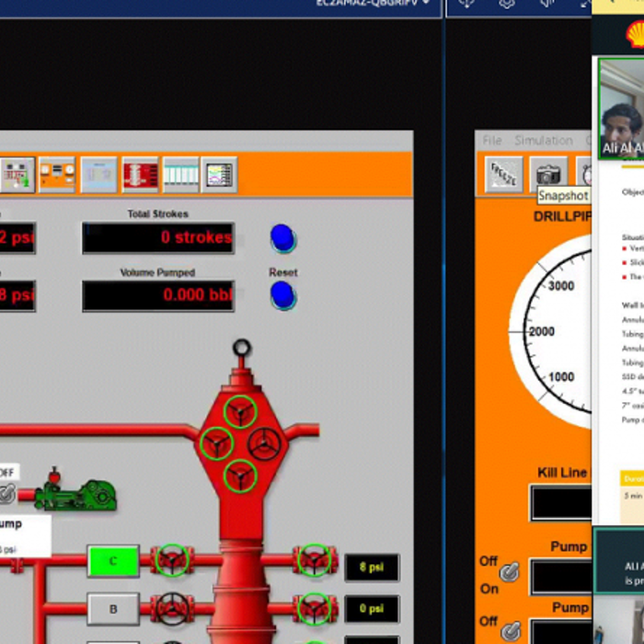Image resolution: width=644 pixels, height=644 pixels.
Task: Flip the lower Pump Off switch
Action: [511, 633]
